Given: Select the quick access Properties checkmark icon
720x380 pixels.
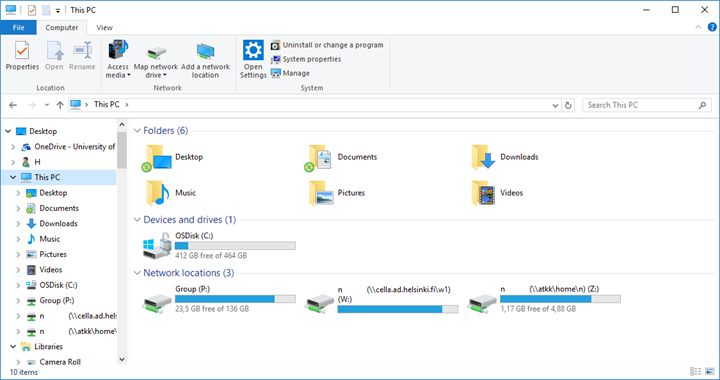Looking at the screenshot, I should pos(32,10).
